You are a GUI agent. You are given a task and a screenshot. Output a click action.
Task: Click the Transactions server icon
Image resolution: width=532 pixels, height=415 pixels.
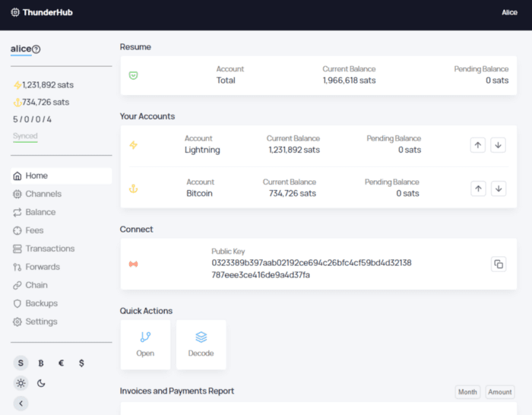(x=17, y=249)
